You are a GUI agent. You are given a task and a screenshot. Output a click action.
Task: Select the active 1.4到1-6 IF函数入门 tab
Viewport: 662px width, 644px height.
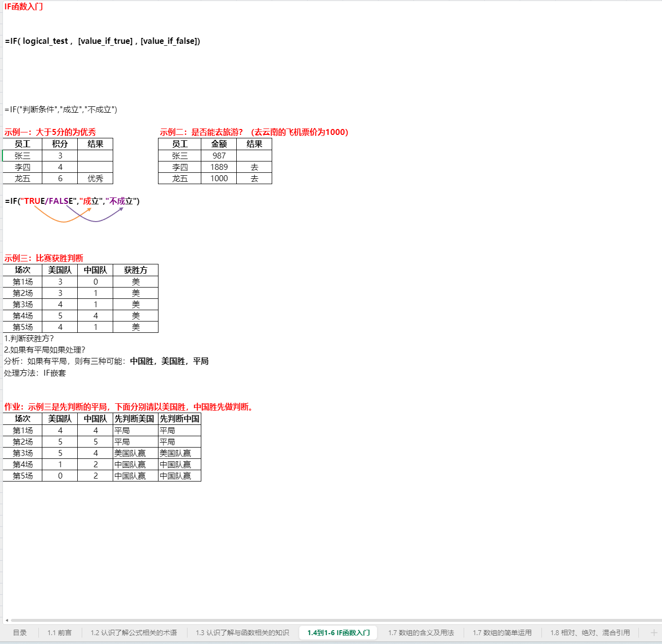click(339, 633)
